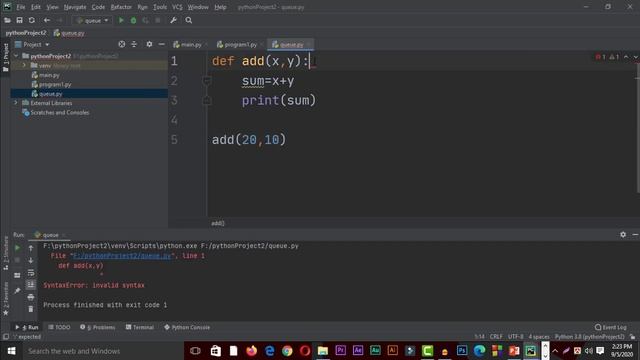
Task: Switch to the main.py editor tab
Action: tap(191, 44)
